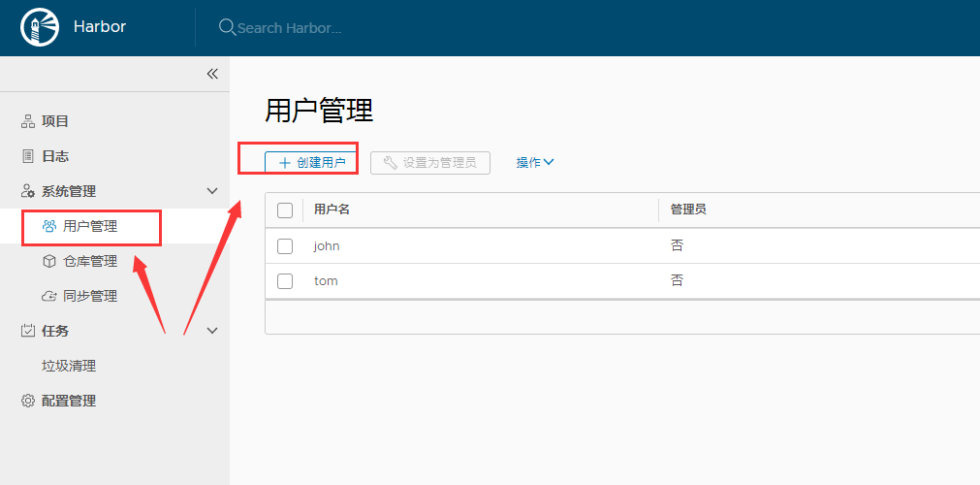The image size is (980, 485).
Task: Click the 任务 calendar icon
Action: click(27, 331)
